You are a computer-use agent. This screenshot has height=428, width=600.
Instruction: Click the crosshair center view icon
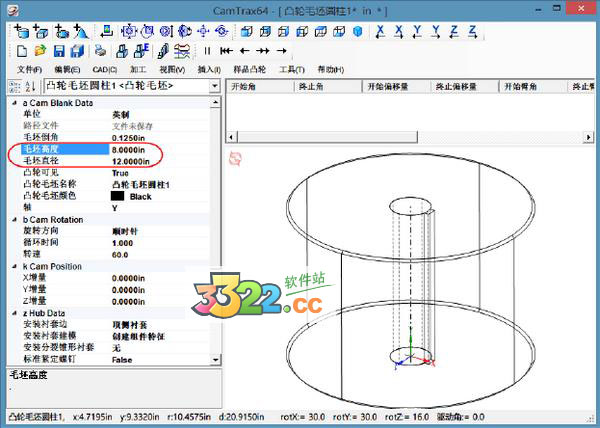click(203, 31)
